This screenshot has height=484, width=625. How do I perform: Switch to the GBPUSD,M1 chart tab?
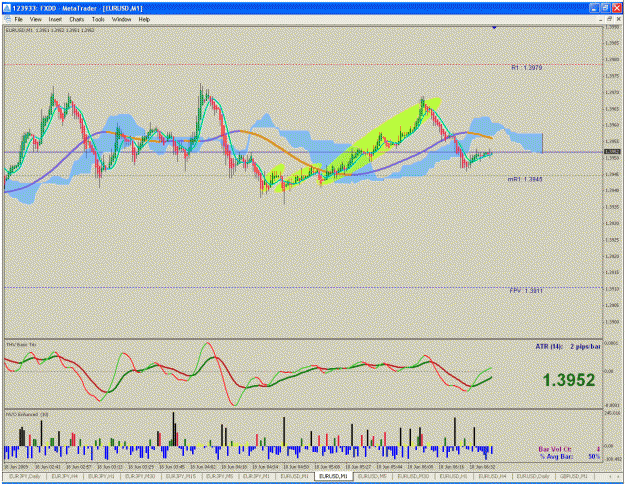click(574, 476)
